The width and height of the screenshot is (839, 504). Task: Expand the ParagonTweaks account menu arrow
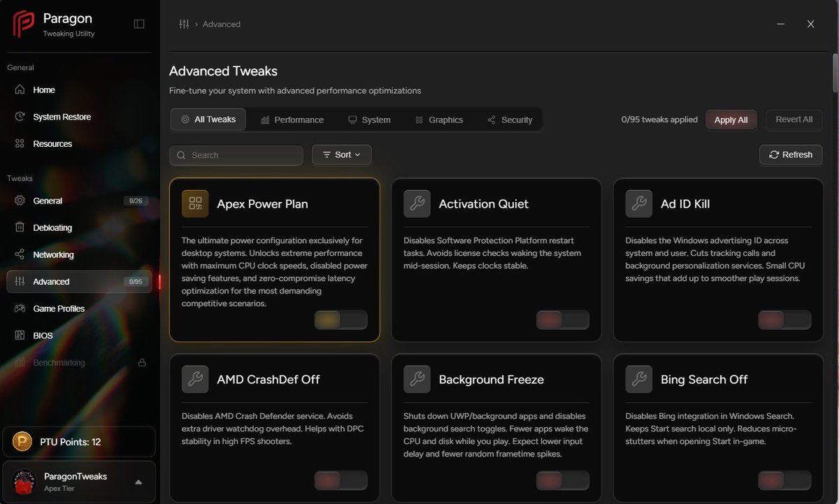[x=138, y=482]
